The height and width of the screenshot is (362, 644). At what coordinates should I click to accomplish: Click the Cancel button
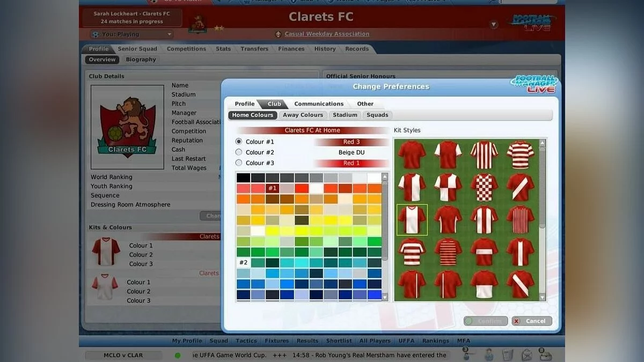[532, 321]
